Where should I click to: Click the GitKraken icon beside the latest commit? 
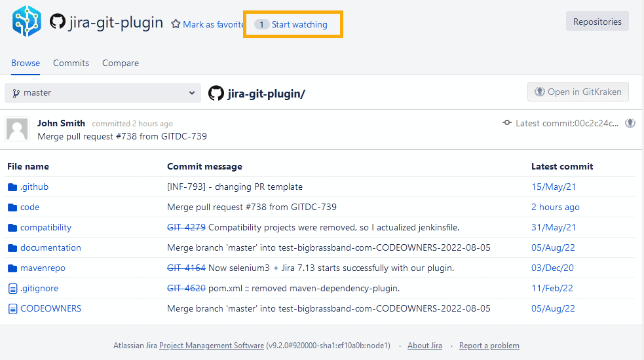[x=630, y=123]
